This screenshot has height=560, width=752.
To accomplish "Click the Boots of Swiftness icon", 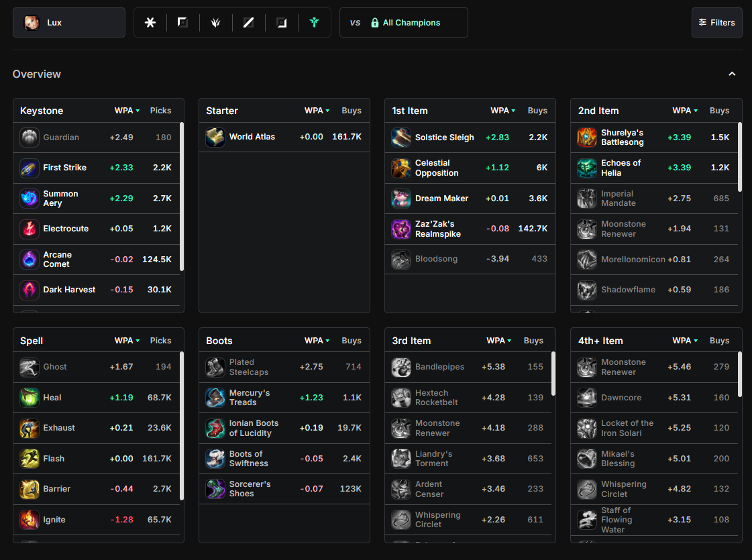I will coord(215,458).
